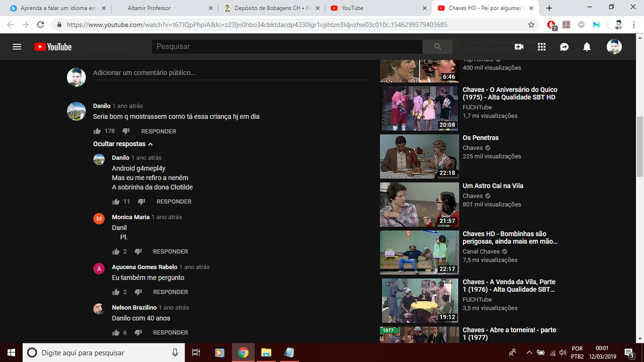Viewport: 644px width, 362px height.
Task: Dislike Açucena Gomes Rabelo's reply
Action: click(x=138, y=292)
